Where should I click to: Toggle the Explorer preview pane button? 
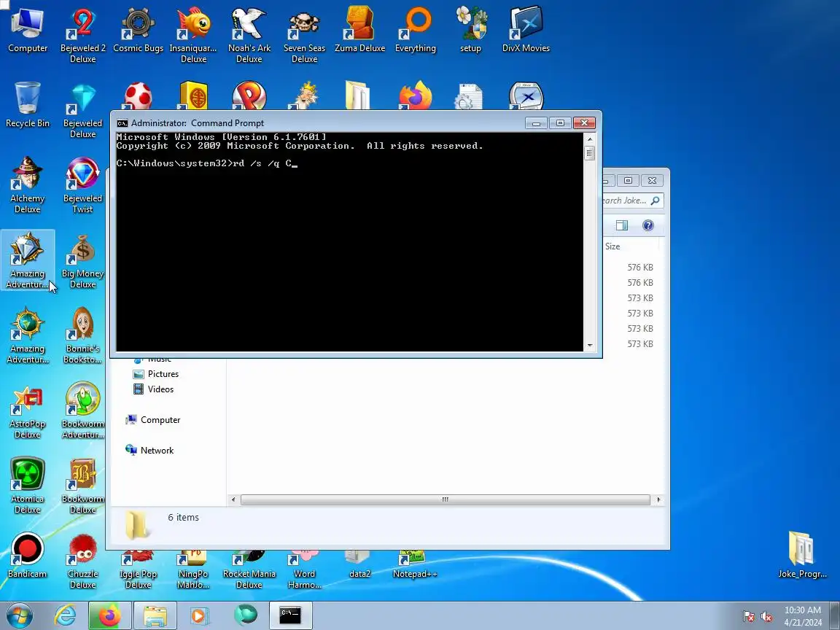(x=621, y=225)
